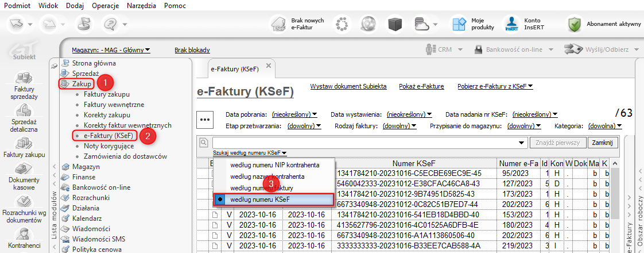Select Polityka cenowa module

96,250
